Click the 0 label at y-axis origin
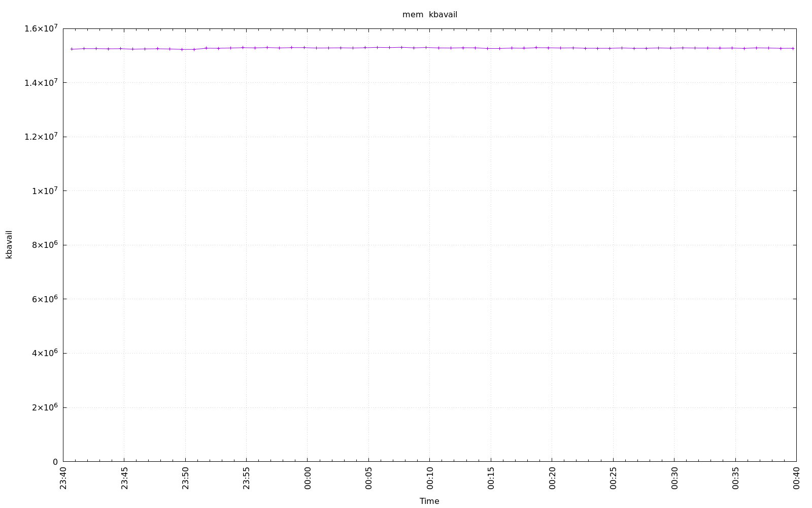The width and height of the screenshot is (812, 508). click(55, 462)
